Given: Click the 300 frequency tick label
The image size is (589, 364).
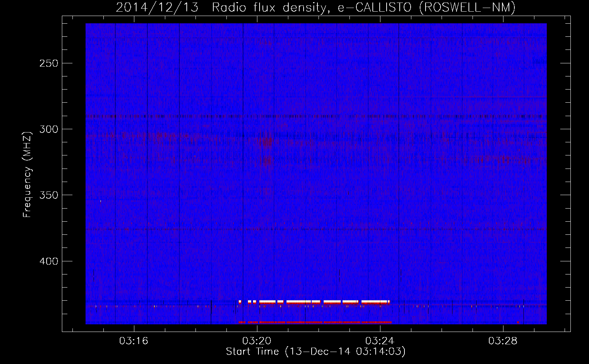Looking at the screenshot, I should pos(49,129).
